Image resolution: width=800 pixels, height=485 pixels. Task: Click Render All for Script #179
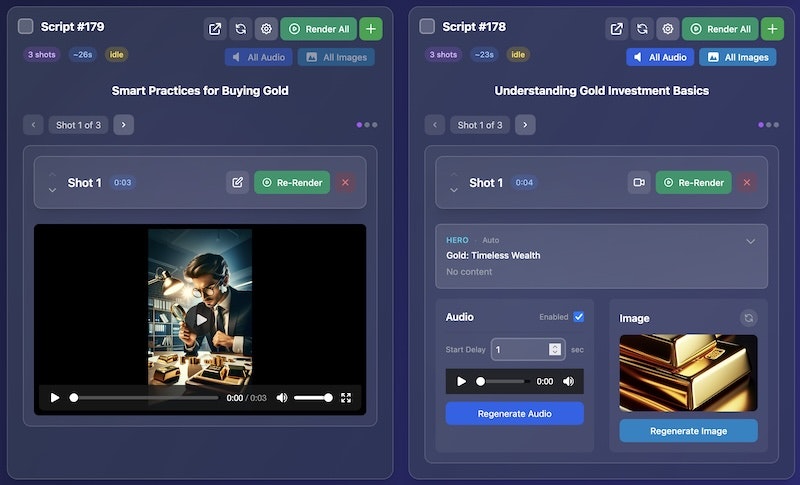(x=319, y=29)
